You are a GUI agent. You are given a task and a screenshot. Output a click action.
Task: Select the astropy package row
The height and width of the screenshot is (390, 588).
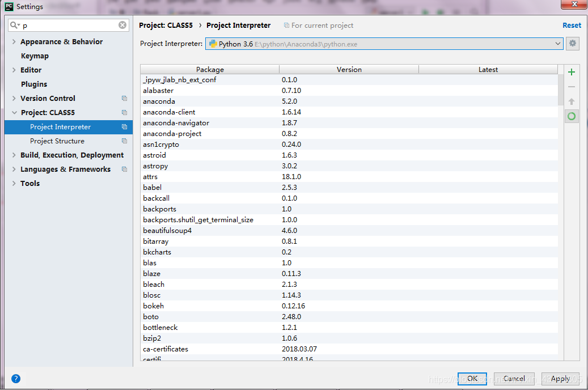pos(349,166)
